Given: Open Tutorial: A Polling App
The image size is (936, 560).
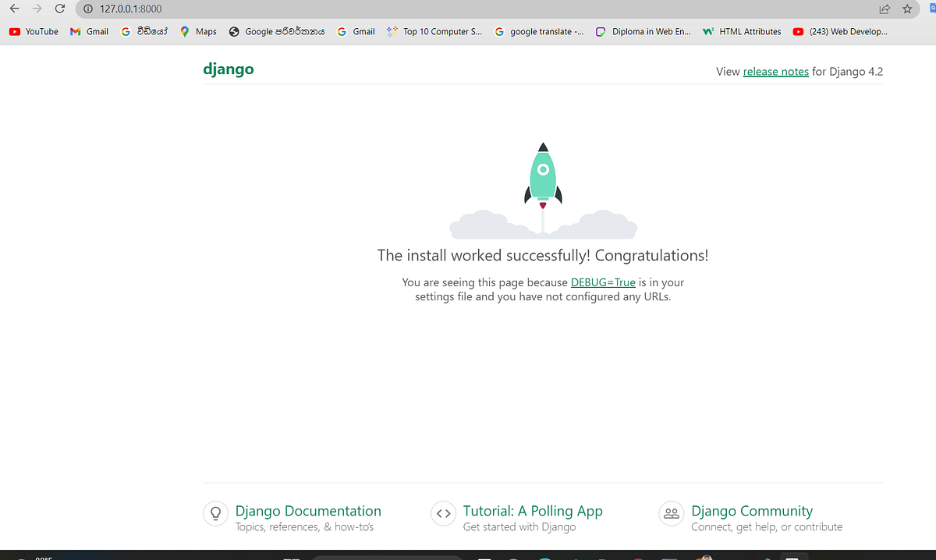Looking at the screenshot, I should 533,511.
